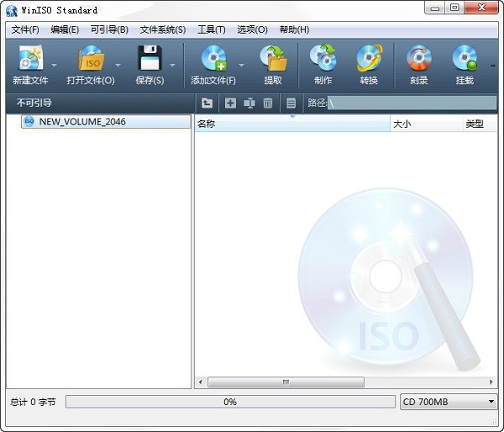Click the 路径 path input field

tap(412, 103)
